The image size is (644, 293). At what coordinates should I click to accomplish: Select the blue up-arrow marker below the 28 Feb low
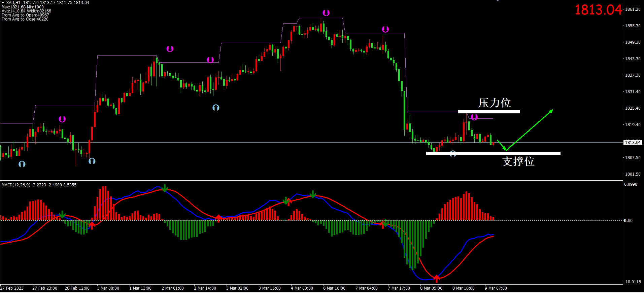pos(92,161)
